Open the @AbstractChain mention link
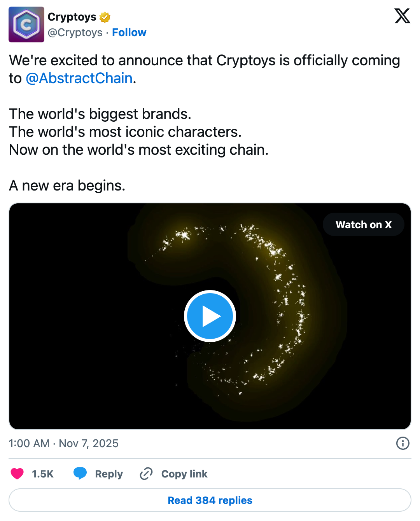The height and width of the screenshot is (521, 420). coord(79,79)
